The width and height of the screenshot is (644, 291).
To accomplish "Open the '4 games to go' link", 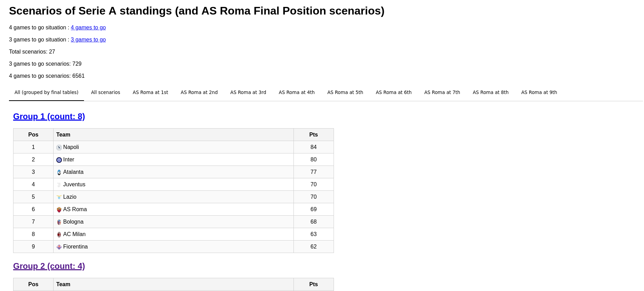I will tap(88, 28).
